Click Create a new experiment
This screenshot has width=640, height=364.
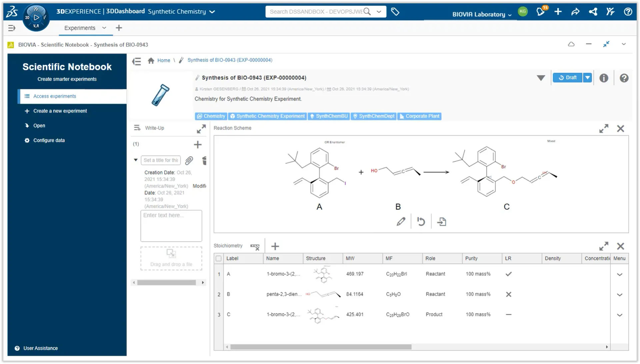(60, 111)
